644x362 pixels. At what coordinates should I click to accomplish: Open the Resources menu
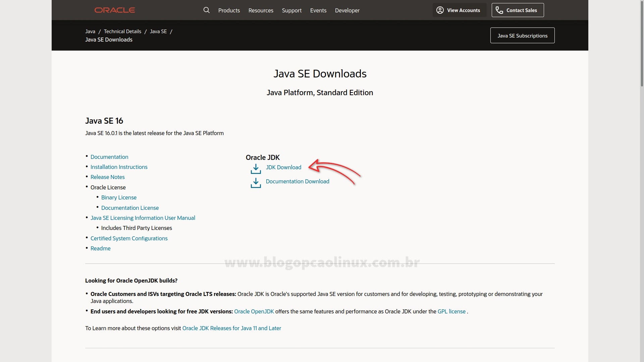coord(261,10)
